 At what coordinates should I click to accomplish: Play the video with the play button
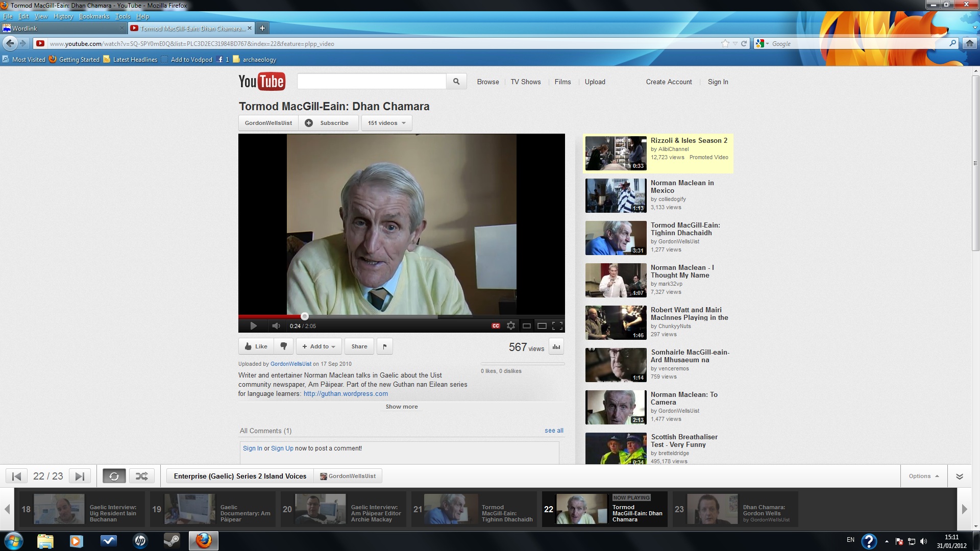pos(253,326)
